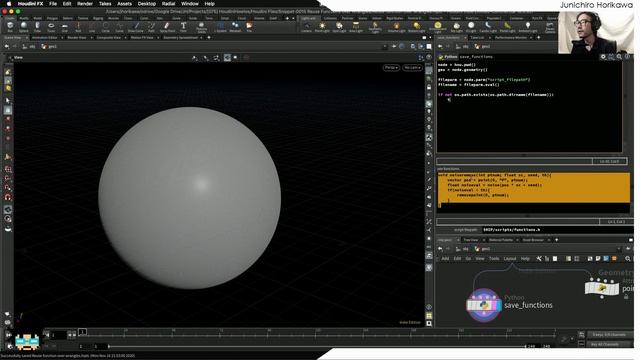Open the Assets menu
640x360 pixels.
(124, 4)
